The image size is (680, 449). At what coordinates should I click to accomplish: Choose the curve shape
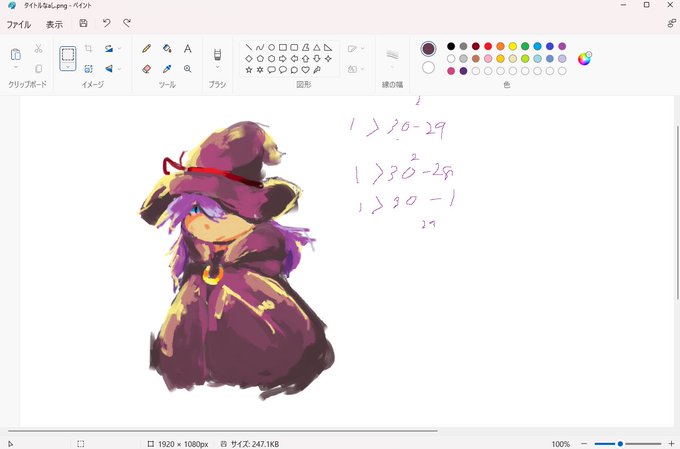click(x=260, y=47)
